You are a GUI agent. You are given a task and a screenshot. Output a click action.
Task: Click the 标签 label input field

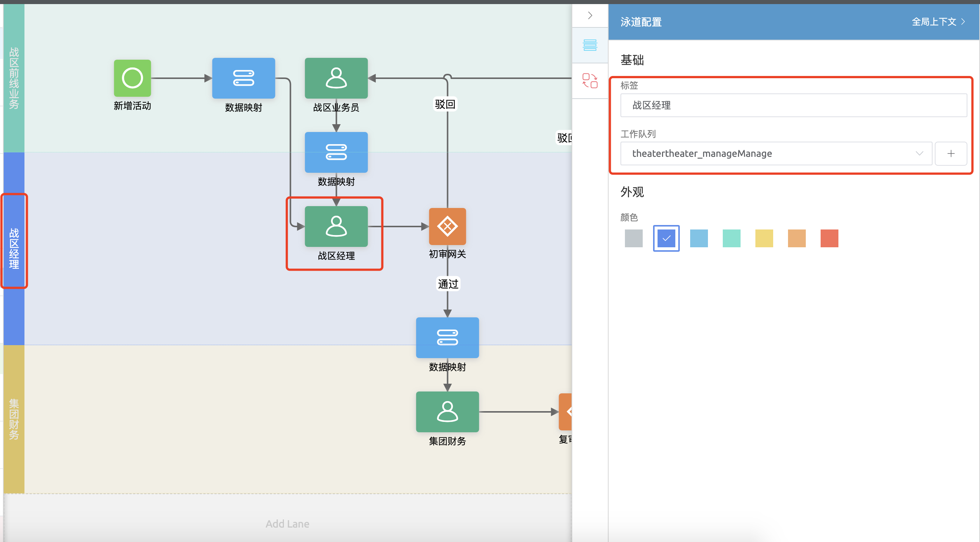tap(793, 105)
